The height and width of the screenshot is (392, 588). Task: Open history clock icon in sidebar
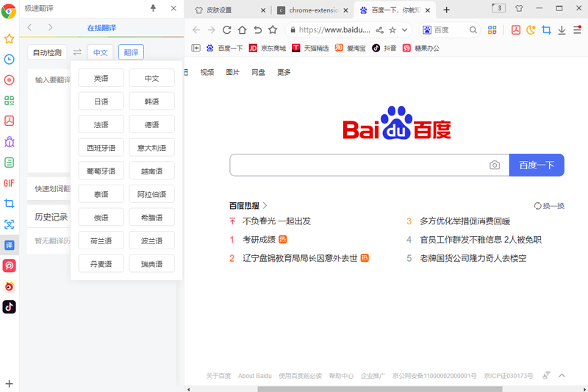pos(9,60)
